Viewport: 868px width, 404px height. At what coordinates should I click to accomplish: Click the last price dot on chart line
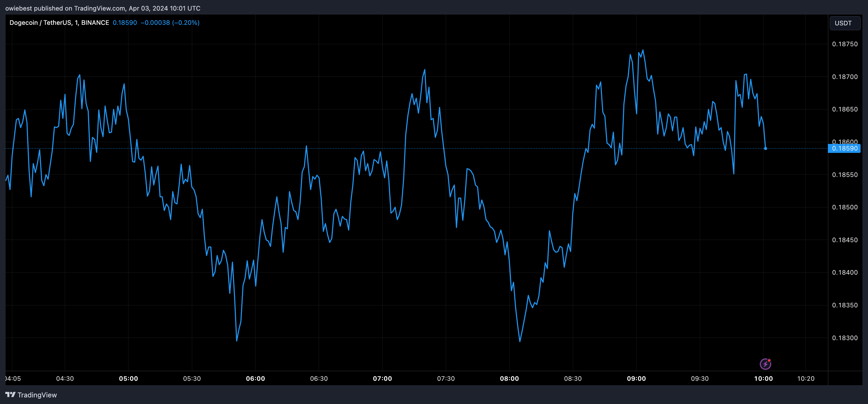point(765,148)
